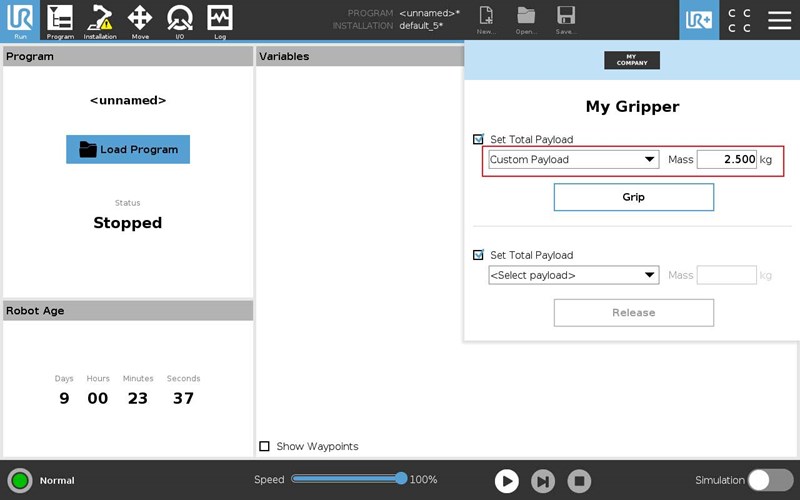Click the Load Program button
Image resolution: width=800 pixels, height=500 pixels.
[128, 149]
